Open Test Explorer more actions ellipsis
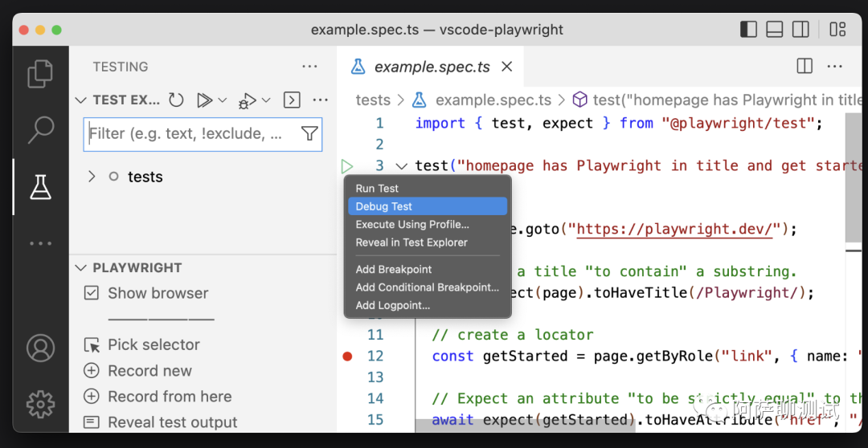The width and height of the screenshot is (868, 448). click(321, 100)
